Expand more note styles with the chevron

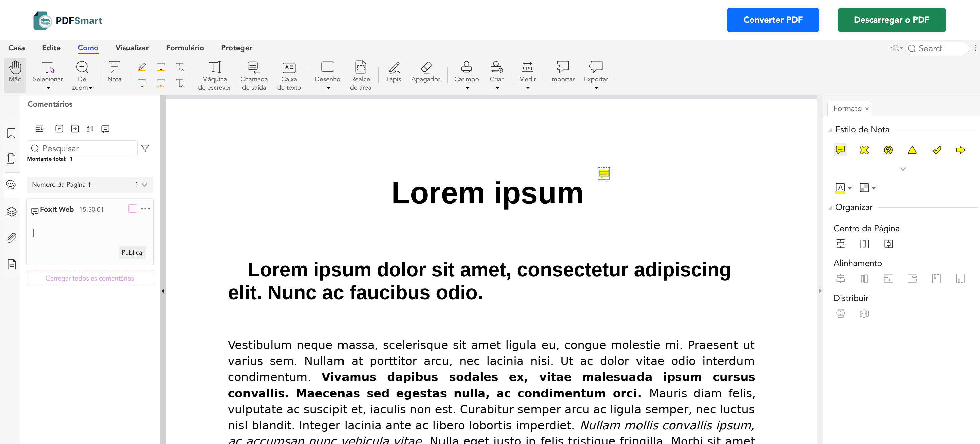pyautogui.click(x=903, y=169)
